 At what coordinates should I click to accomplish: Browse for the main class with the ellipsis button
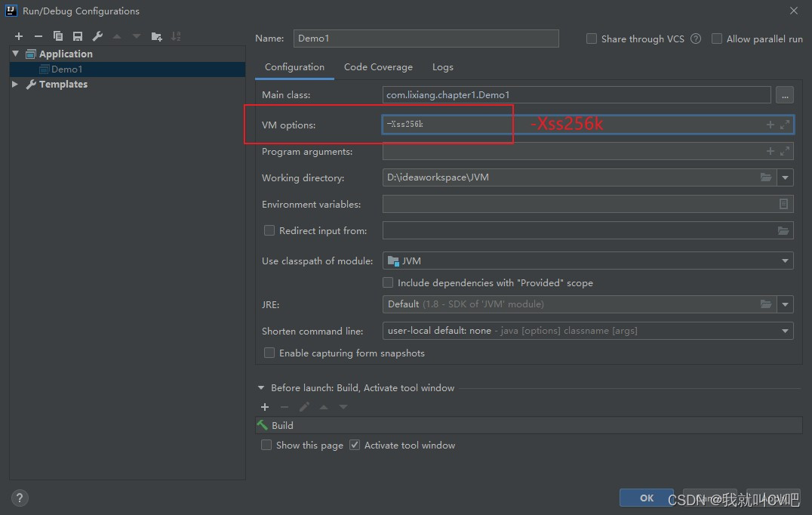(x=785, y=95)
